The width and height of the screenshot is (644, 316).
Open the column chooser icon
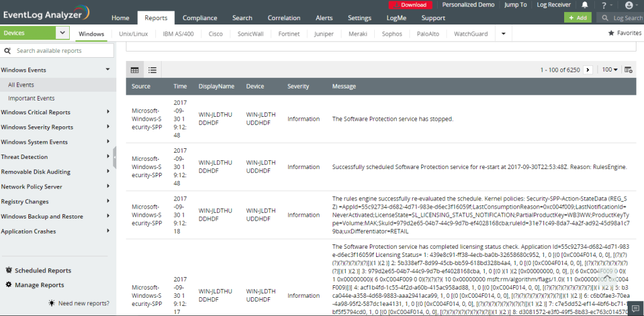click(x=629, y=70)
